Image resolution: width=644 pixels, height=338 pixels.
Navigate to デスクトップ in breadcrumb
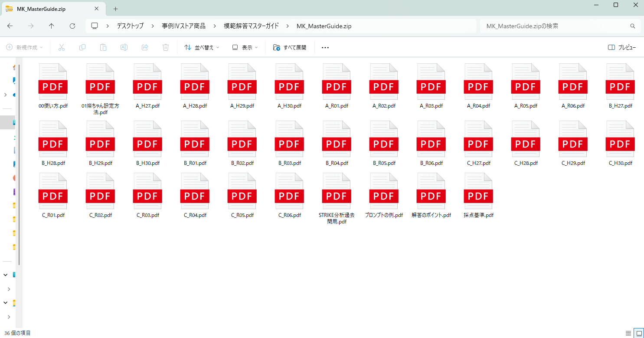pyautogui.click(x=130, y=26)
